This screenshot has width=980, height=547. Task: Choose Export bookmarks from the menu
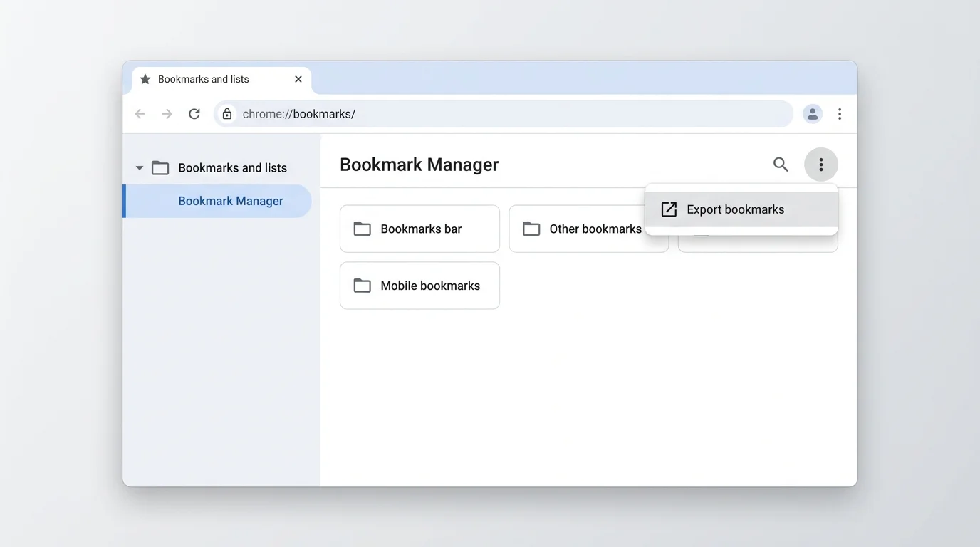click(741, 209)
